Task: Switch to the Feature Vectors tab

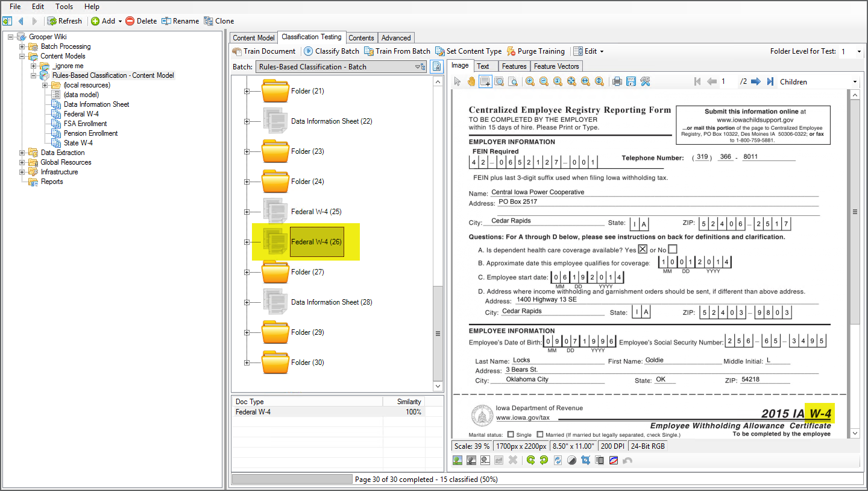Action: tap(556, 66)
